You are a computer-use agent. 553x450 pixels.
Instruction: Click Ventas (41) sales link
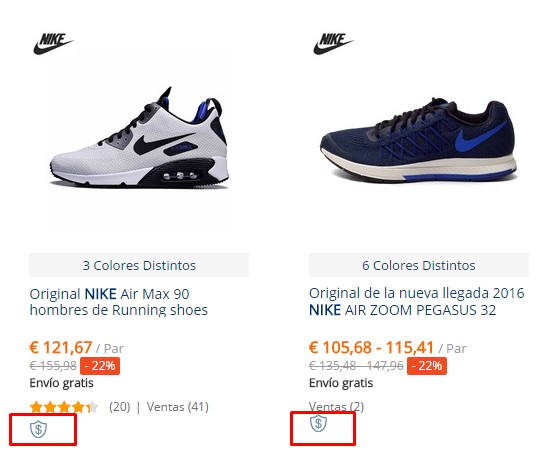(178, 407)
